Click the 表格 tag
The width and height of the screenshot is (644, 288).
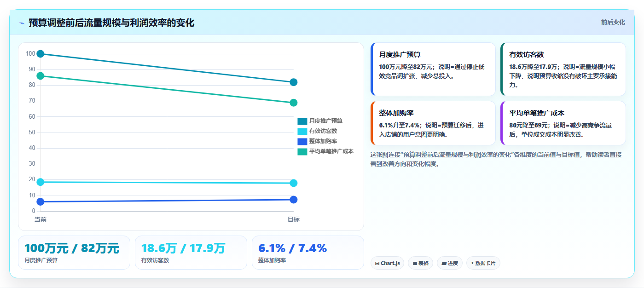coord(420,263)
